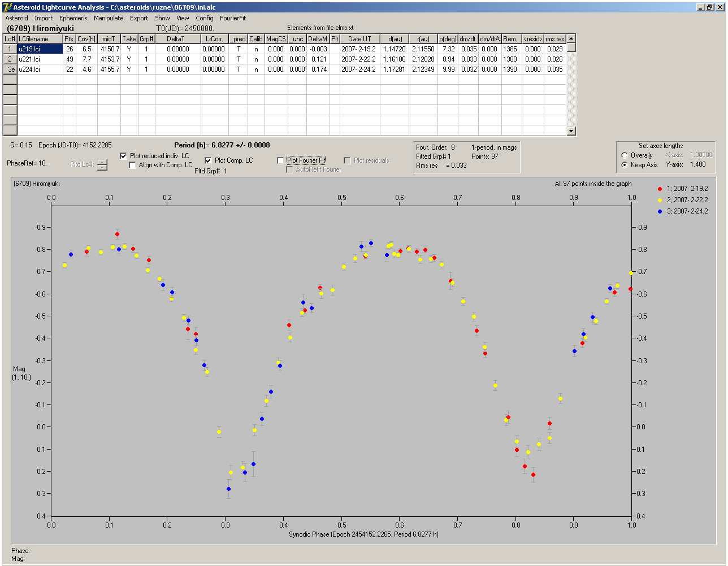Image resolution: width=728 pixels, height=566 pixels.
Task: Click the disabled AutoRefit Fourier checkbox
Action: point(289,169)
